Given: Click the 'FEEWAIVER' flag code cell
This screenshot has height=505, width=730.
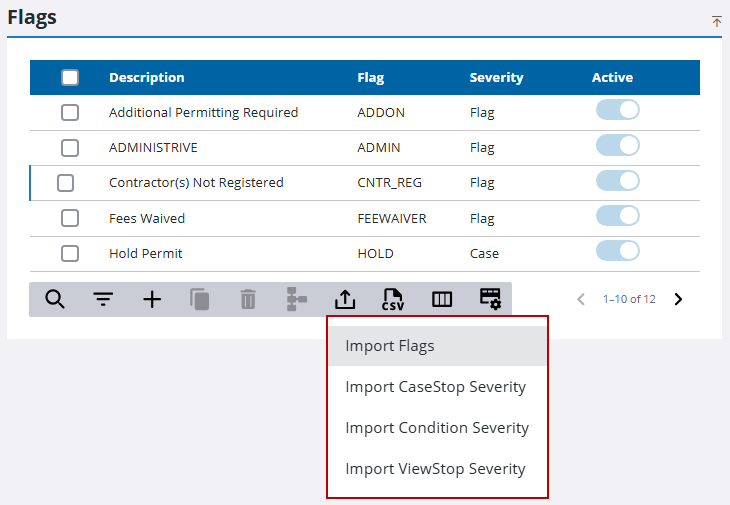Looking at the screenshot, I should click(x=392, y=218).
